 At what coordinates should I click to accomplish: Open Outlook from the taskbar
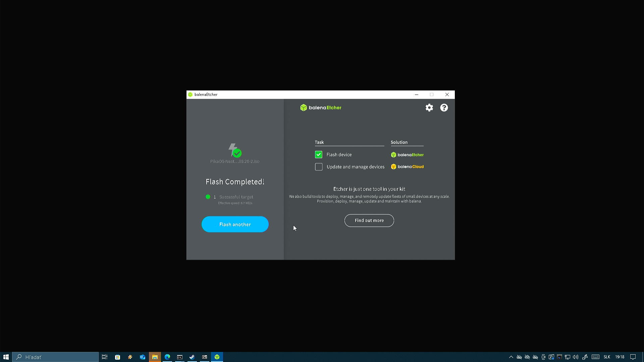click(x=143, y=357)
